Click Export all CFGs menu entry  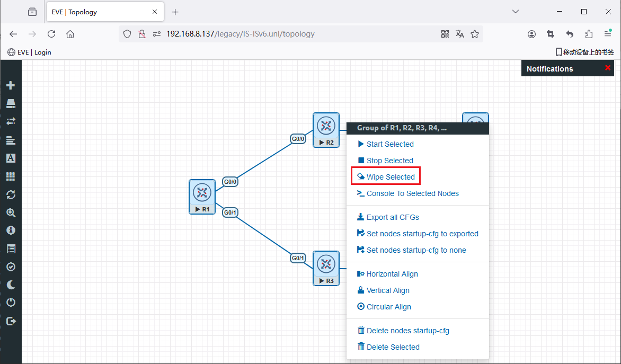pyautogui.click(x=392, y=217)
